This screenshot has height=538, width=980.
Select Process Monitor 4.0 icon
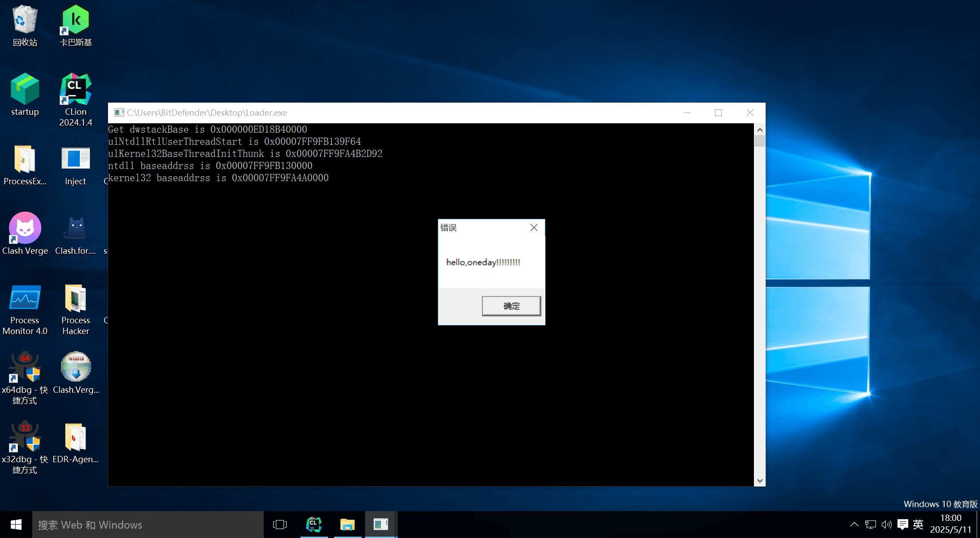25,298
